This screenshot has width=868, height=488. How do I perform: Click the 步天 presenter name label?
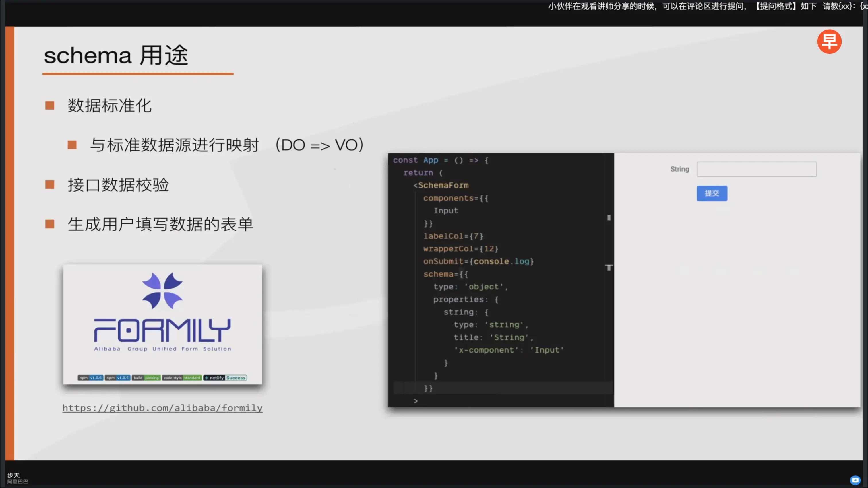pos(13,475)
